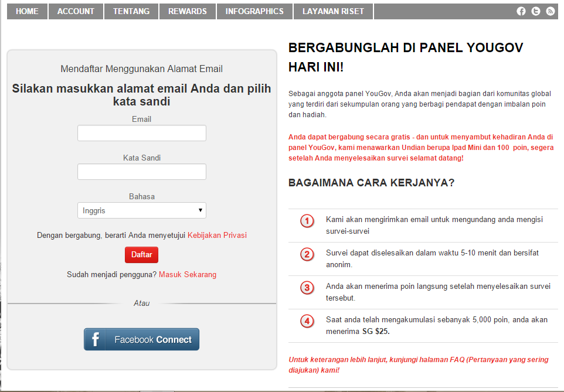564x392 pixels.
Task: Follow the Masuk Sekarang login link
Action: (188, 274)
